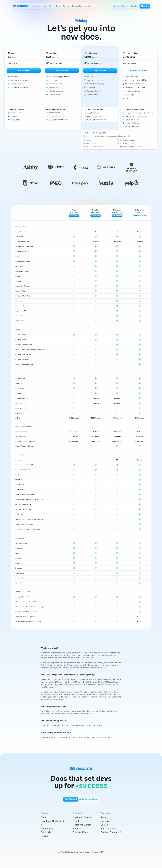Click the Notion logo
The image size is (162, 868).
pyautogui.click(x=31, y=183)
